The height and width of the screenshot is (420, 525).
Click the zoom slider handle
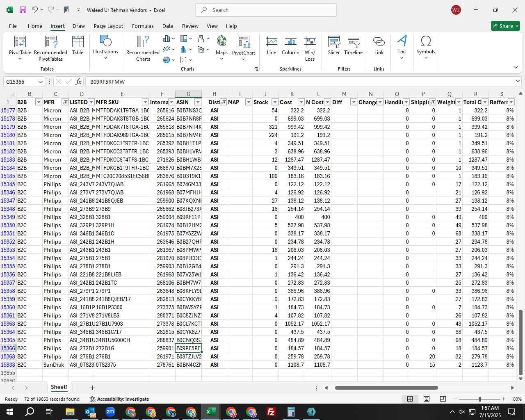tap(479, 399)
